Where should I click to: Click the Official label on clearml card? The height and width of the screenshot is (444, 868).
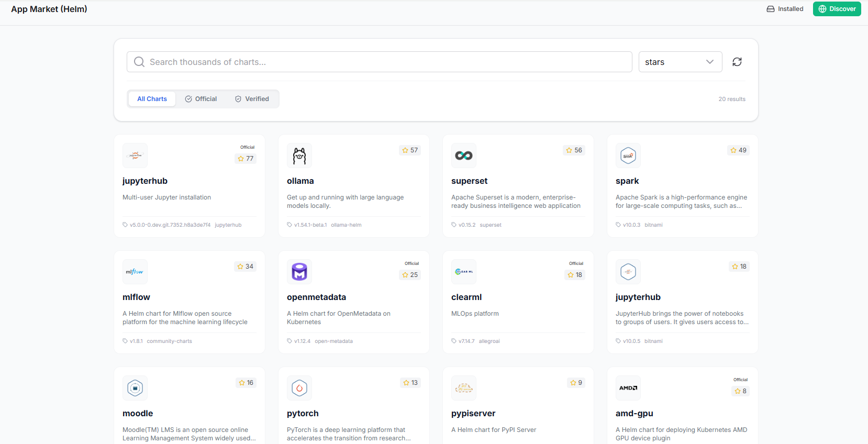(576, 263)
